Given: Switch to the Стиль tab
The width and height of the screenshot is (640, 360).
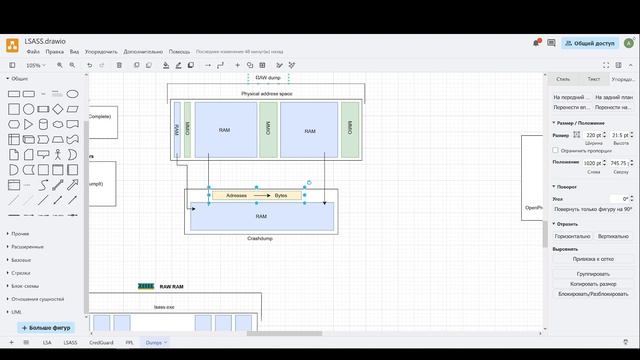Looking at the screenshot, I should (x=563, y=79).
